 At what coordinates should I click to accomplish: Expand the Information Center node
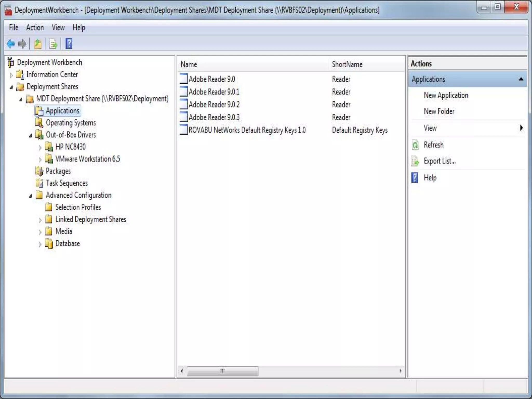(x=11, y=75)
